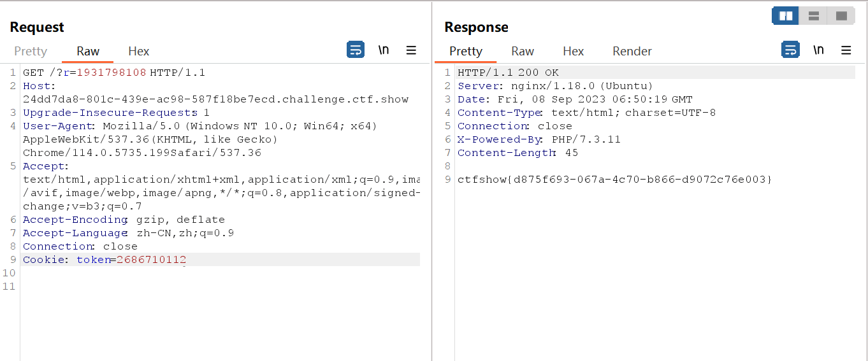This screenshot has height=361, width=868.
Task: Click the r parameter value 1931798108
Action: click(x=112, y=73)
